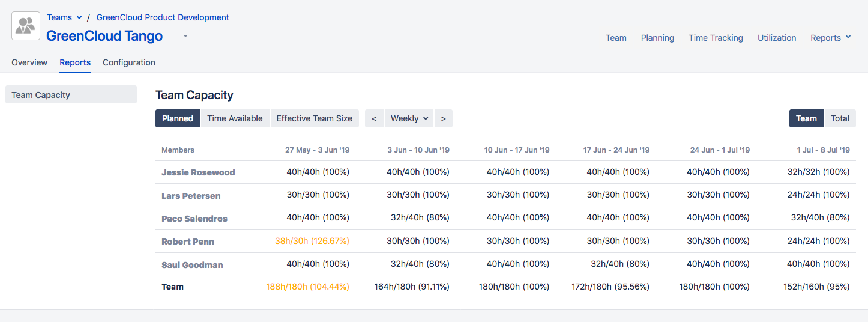Select Team Capacity in the sidebar
Screen dimensions: 868x322
pos(71,95)
